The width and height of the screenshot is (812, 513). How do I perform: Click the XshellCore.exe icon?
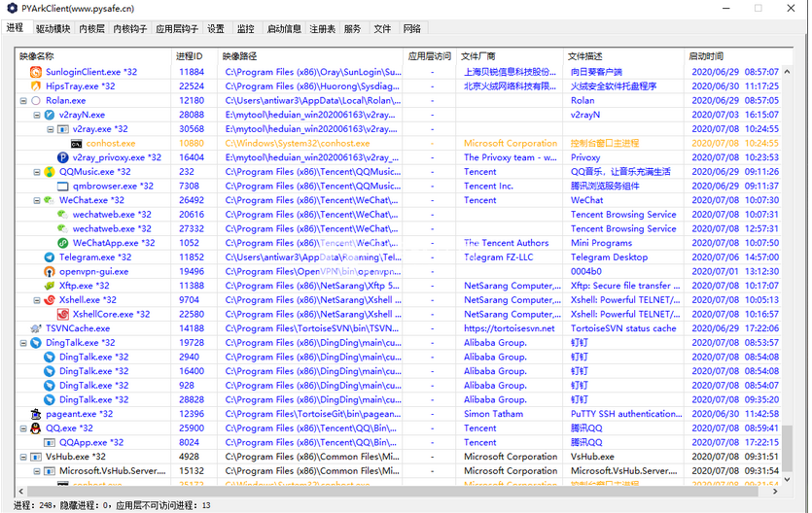62,315
